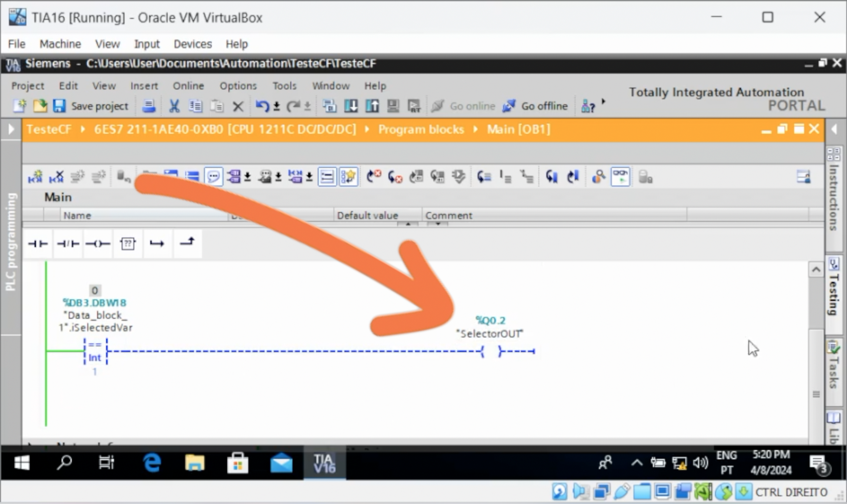Insert an output coil from favorites
The height and width of the screenshot is (504, 847).
point(98,244)
